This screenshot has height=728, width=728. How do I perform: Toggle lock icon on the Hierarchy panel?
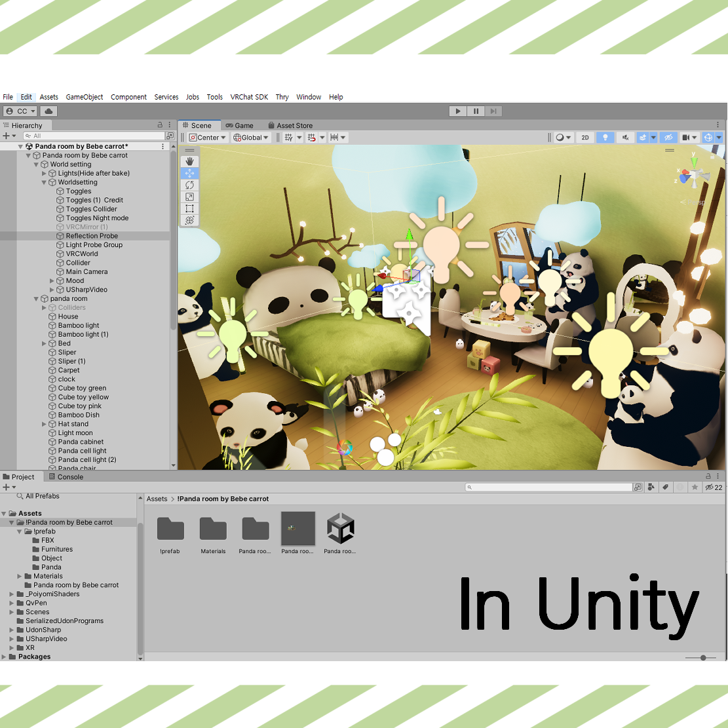[159, 125]
